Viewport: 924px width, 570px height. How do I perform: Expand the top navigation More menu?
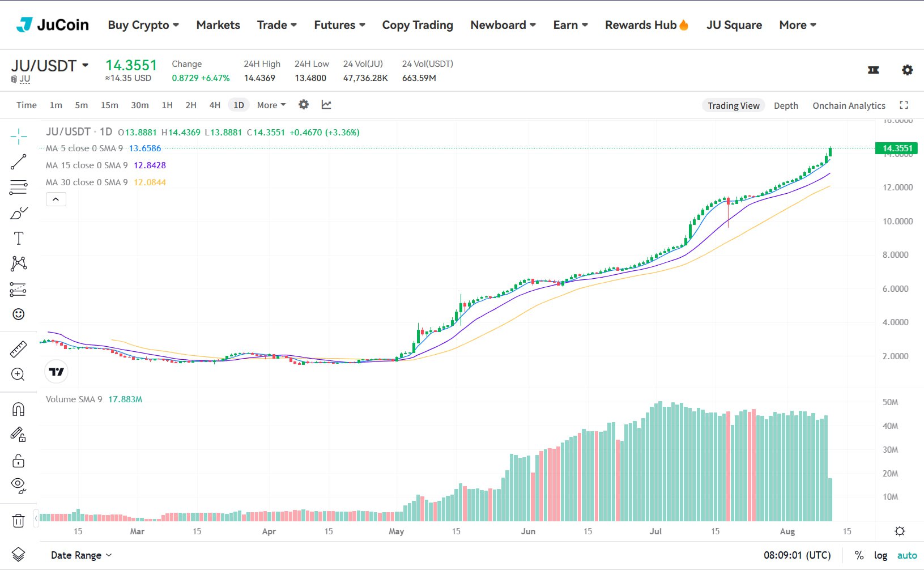798,25
